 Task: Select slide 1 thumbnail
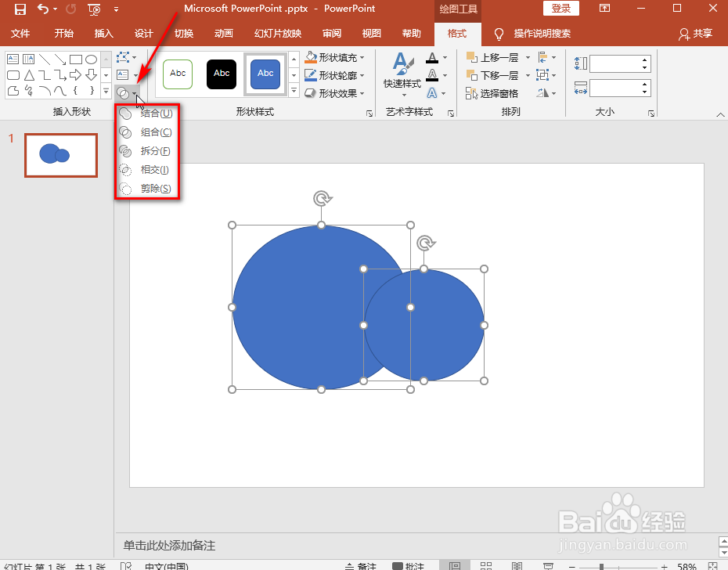[61, 156]
